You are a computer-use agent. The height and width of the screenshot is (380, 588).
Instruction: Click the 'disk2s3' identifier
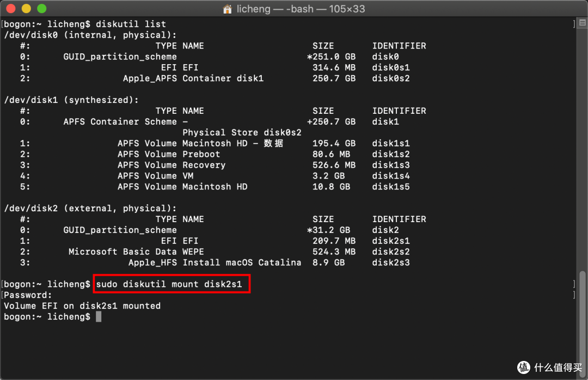[x=391, y=262]
